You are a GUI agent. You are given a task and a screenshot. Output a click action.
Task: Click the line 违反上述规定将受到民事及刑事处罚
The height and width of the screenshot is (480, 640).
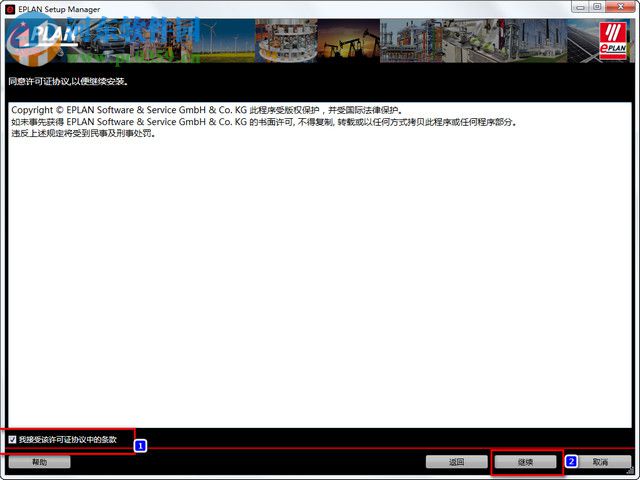(83, 133)
